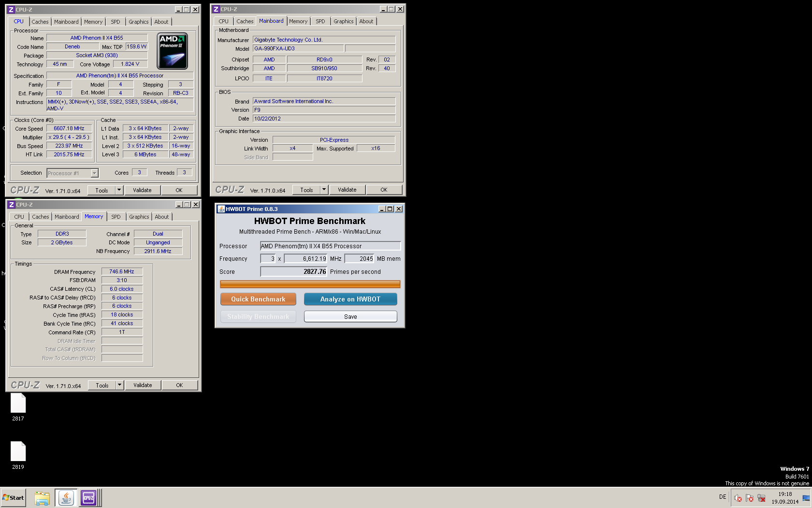Click OK in CPU window
Image resolution: width=812 pixels, height=508 pixels.
click(179, 190)
